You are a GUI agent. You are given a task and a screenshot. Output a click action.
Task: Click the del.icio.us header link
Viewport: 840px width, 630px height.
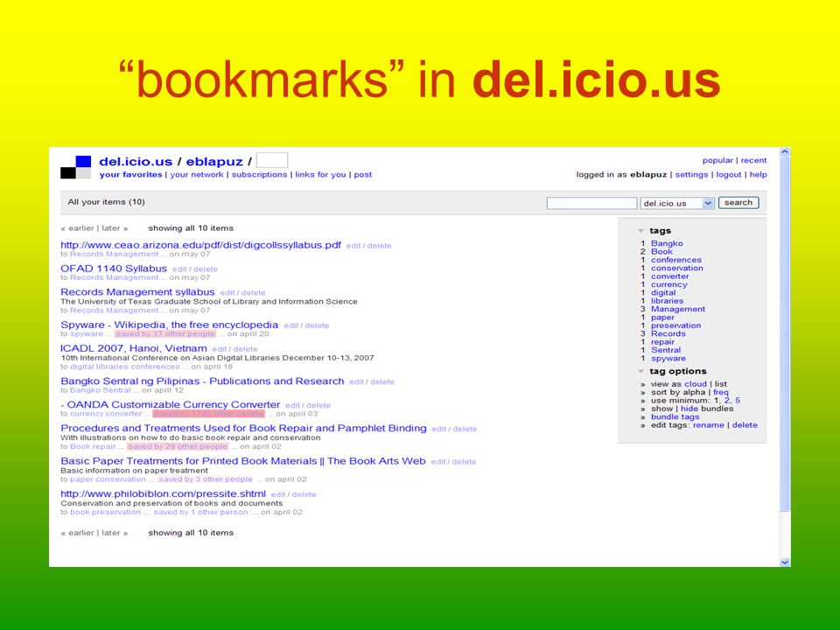click(136, 161)
